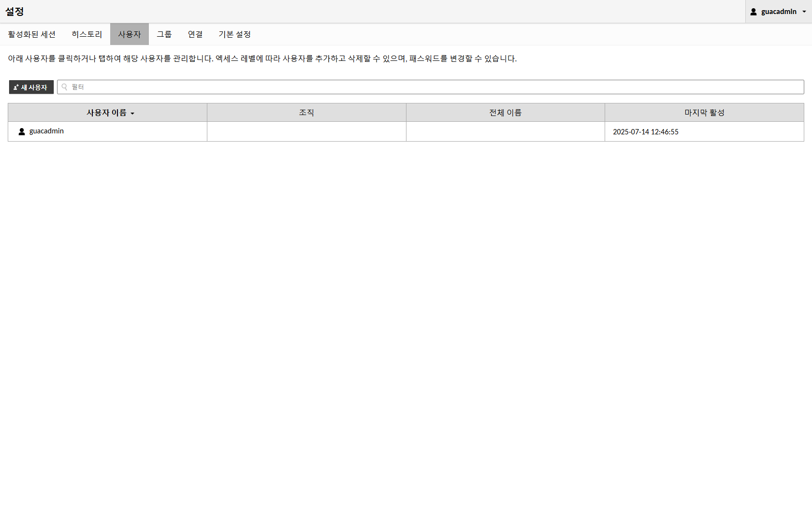Switch to the 기본 설정 tab

click(x=235, y=34)
